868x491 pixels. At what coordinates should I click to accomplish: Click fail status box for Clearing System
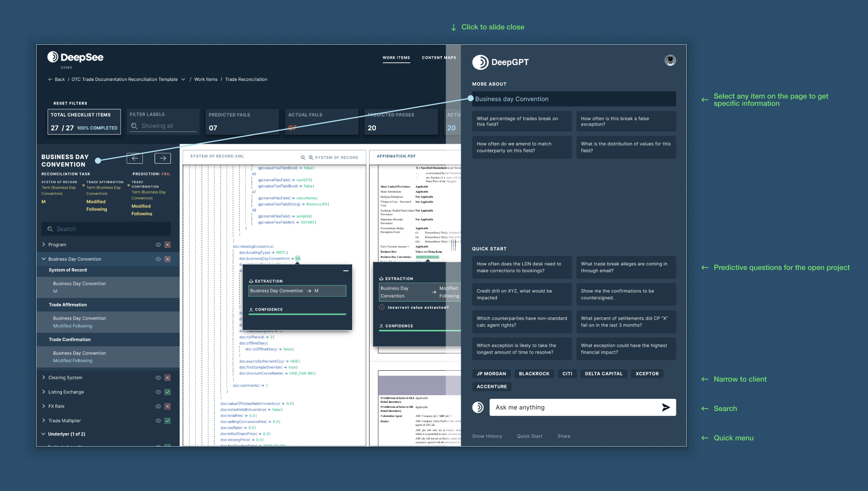(167, 378)
